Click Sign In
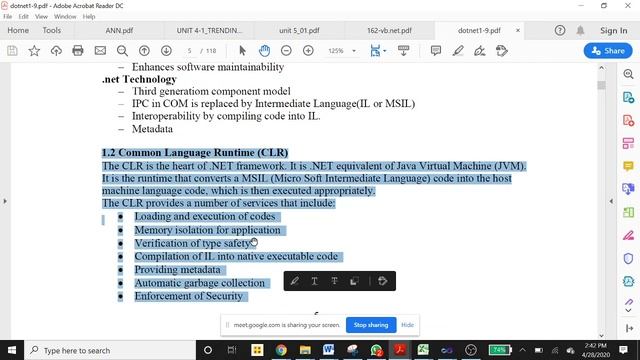The image size is (640, 360). (x=613, y=30)
